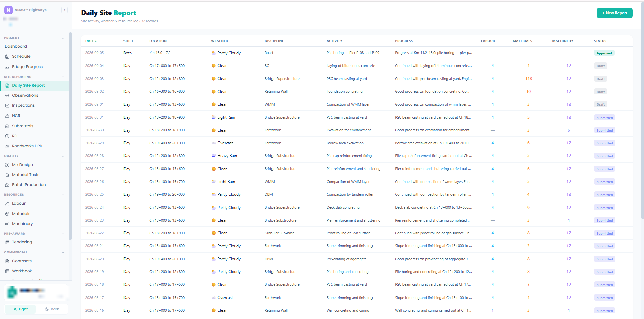Click the Observations magnifier icon

point(7,96)
